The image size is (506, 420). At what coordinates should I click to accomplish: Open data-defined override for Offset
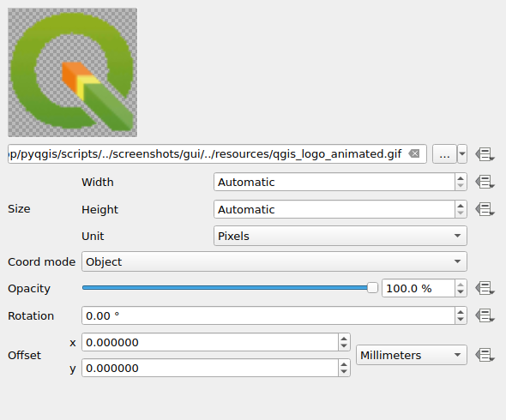pyautogui.click(x=485, y=355)
